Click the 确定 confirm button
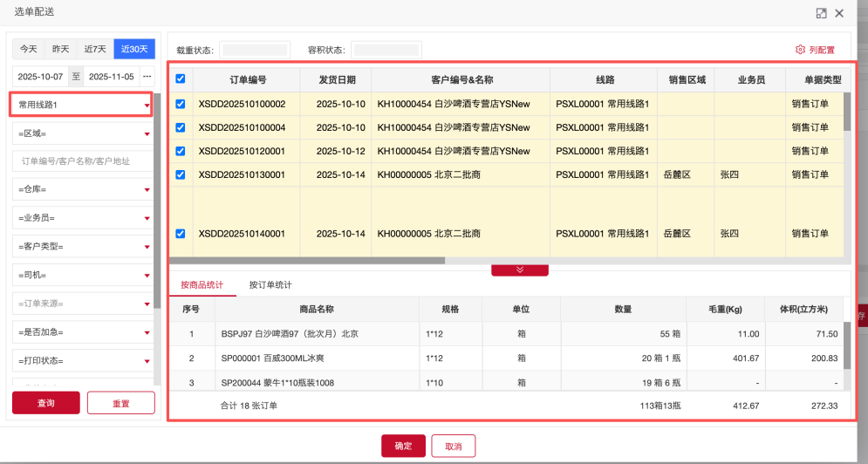 point(403,446)
